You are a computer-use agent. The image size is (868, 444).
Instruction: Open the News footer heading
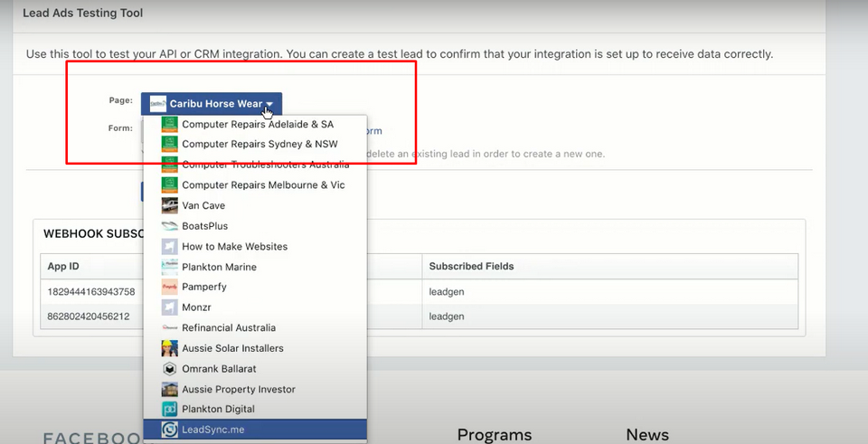[647, 435]
